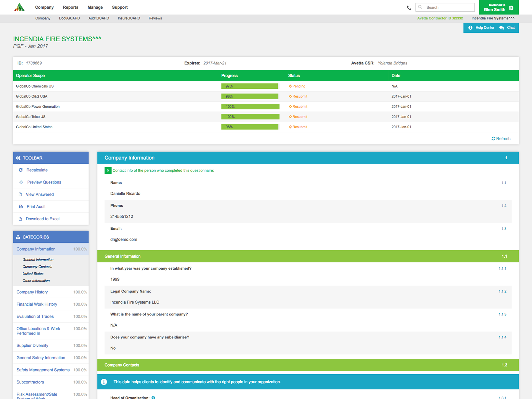Click the green arrow icon beside Contact info
532x399 pixels.
point(108,170)
